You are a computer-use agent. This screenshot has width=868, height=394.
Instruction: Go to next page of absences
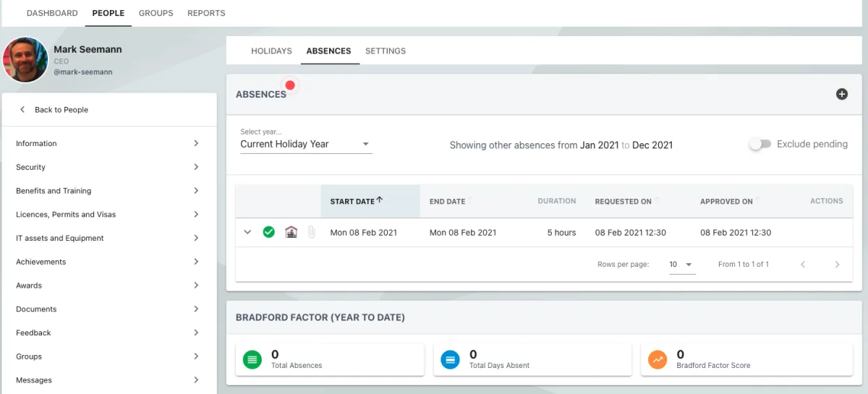[838, 265]
